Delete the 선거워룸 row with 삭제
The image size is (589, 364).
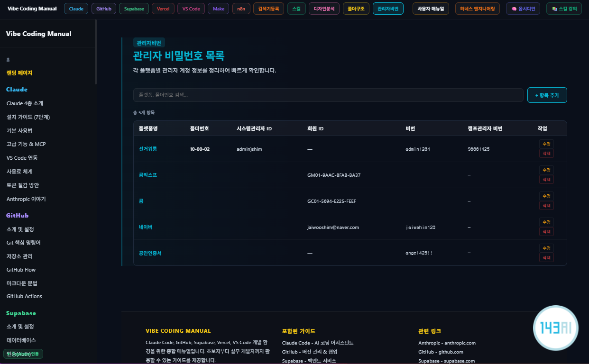pos(546,154)
